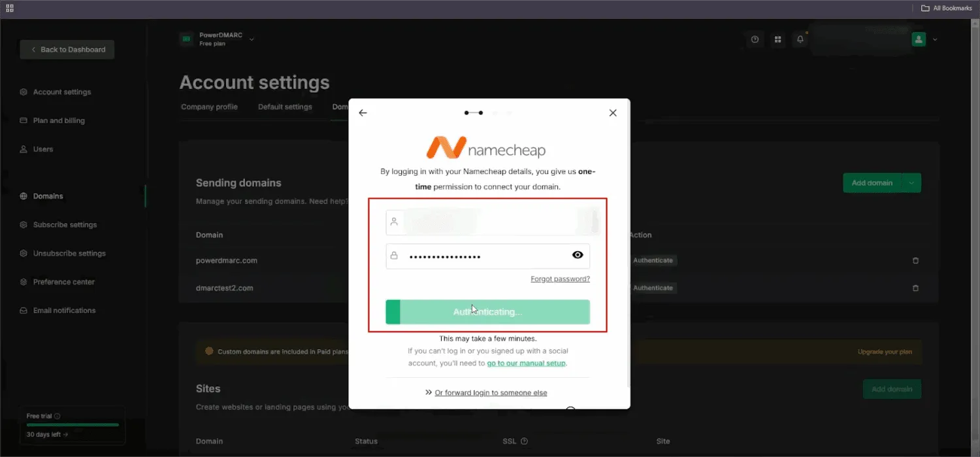Open Account settings in the sidebar
980x457 pixels.
(62, 92)
